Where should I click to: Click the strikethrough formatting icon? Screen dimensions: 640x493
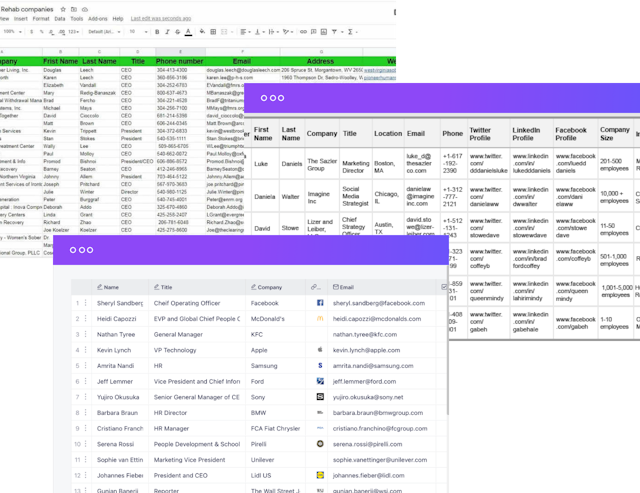coord(179,32)
